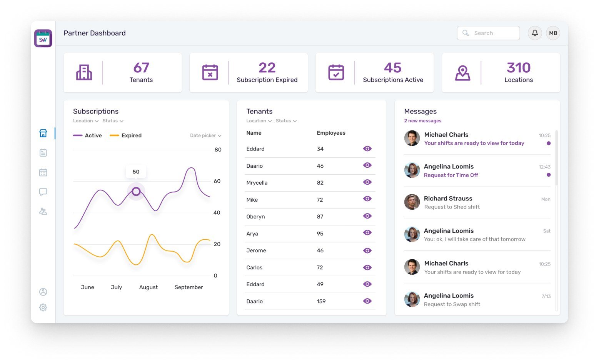The width and height of the screenshot is (599, 364).
Task: Open the user profile sidebar icon
Action: point(43,292)
